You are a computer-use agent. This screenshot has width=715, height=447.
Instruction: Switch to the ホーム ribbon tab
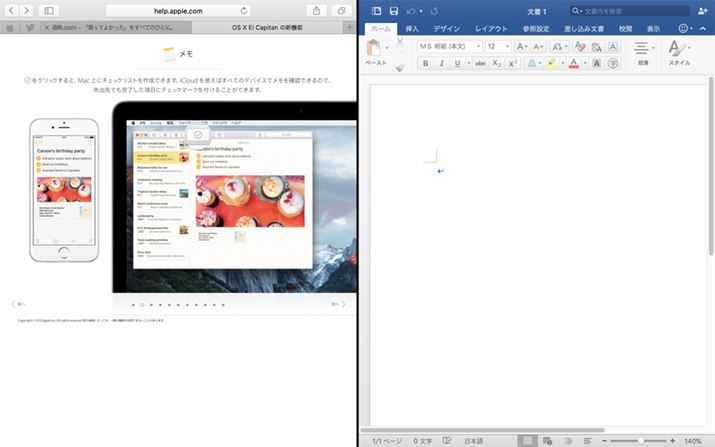(381, 29)
